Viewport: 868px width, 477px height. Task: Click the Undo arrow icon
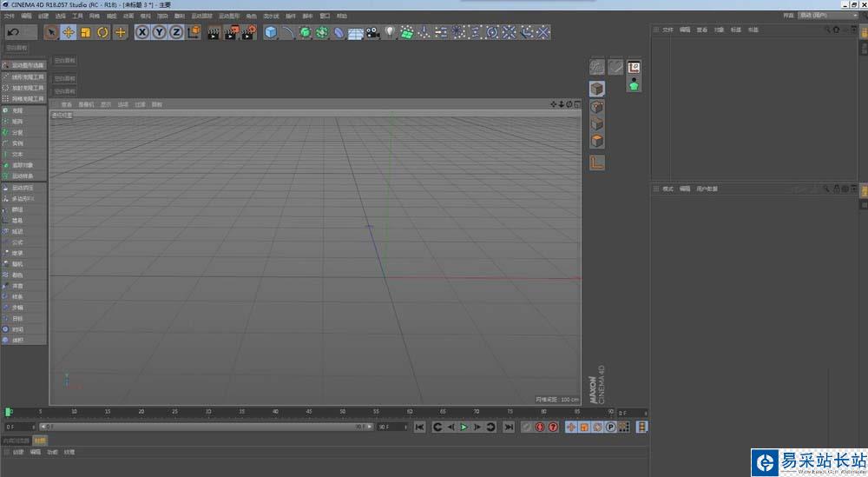click(13, 32)
